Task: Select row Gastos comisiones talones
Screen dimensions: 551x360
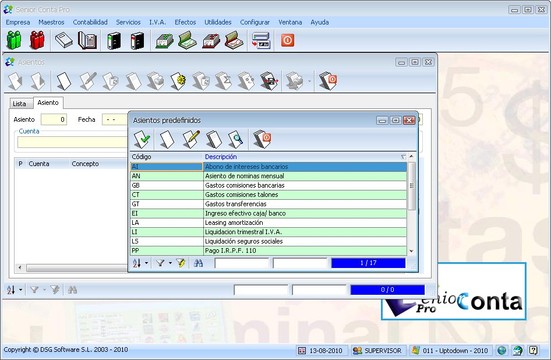Action: point(268,195)
